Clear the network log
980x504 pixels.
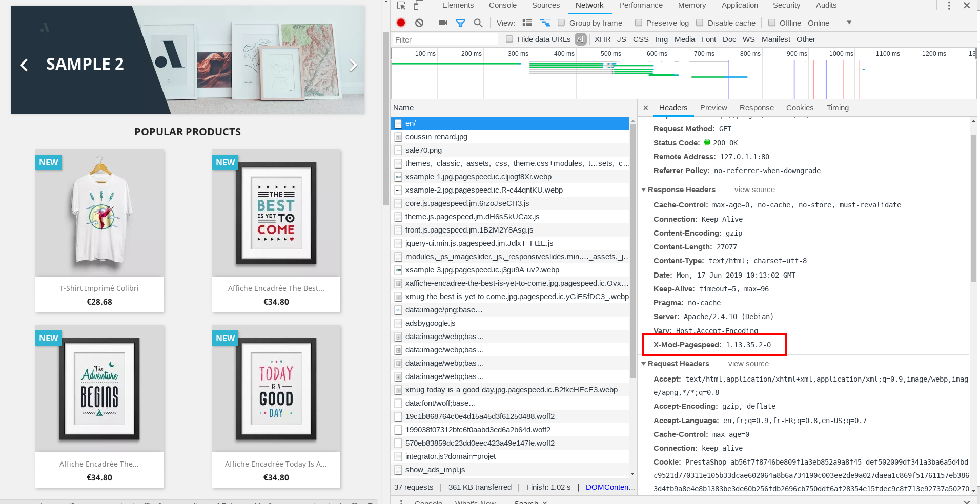[x=419, y=23]
